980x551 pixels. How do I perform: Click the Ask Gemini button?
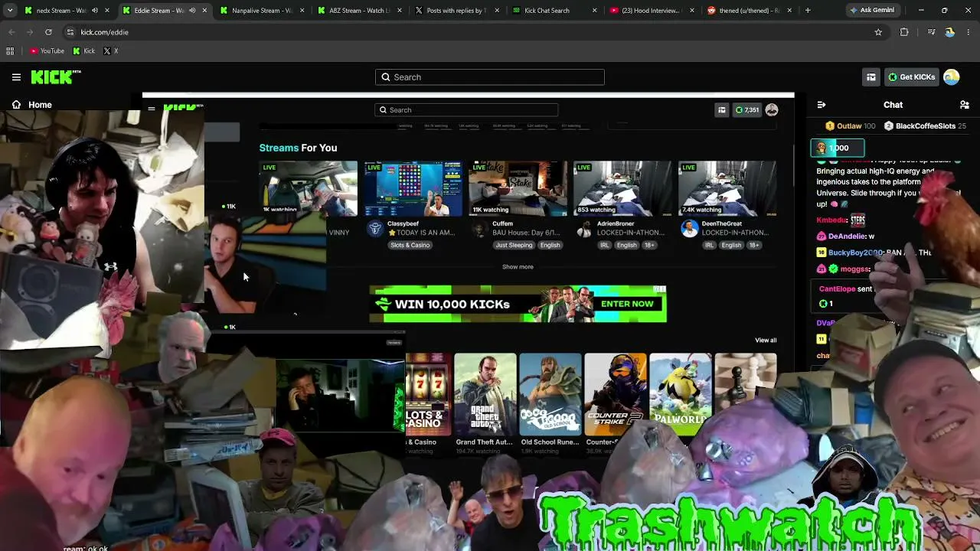point(871,11)
